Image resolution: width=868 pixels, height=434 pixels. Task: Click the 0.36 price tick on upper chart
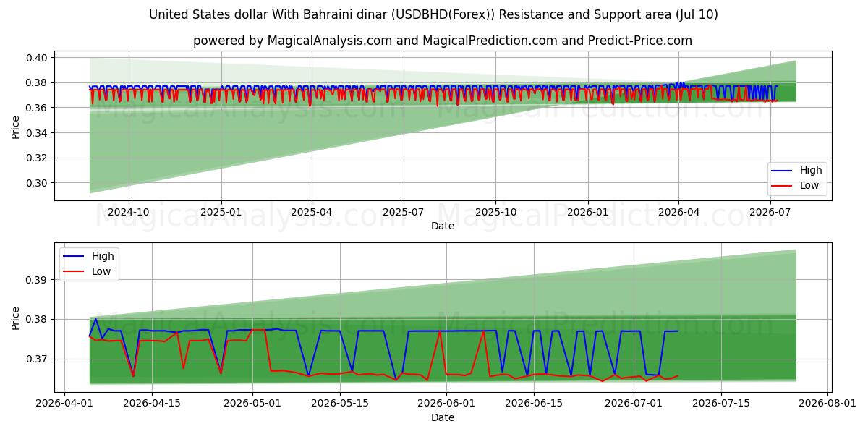click(38, 108)
